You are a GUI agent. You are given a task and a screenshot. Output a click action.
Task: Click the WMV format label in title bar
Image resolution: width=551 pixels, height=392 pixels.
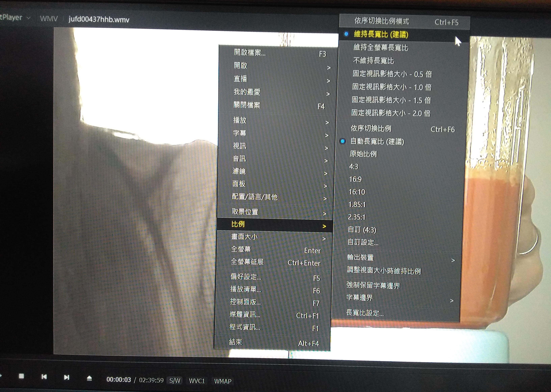tap(49, 19)
